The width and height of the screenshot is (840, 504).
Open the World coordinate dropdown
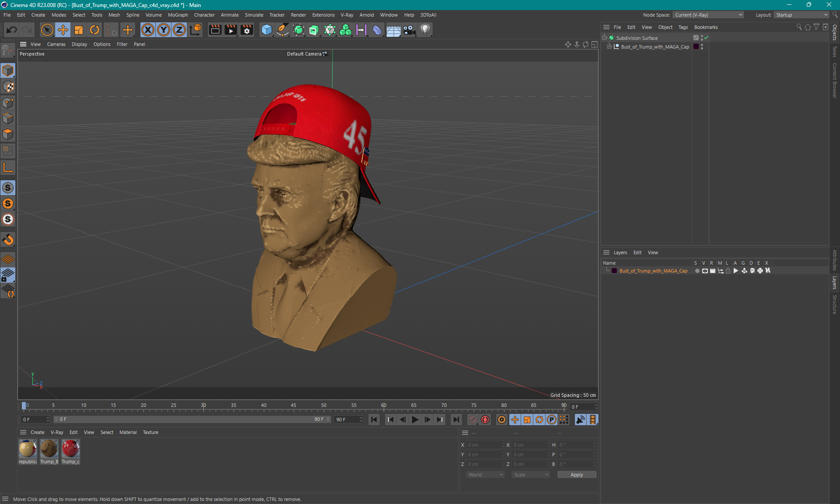pos(485,475)
